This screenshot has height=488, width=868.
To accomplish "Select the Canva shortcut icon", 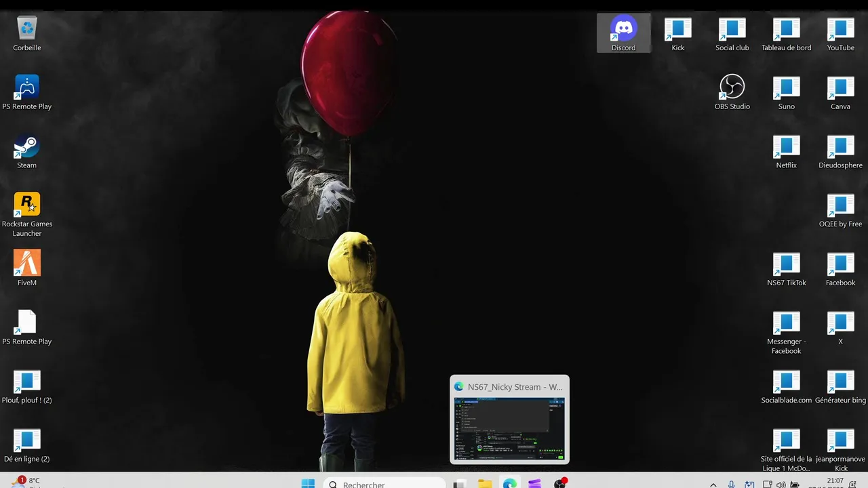I will 841,92.
